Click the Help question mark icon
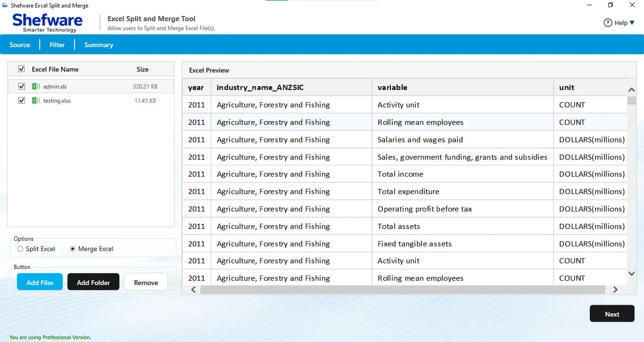 608,23
